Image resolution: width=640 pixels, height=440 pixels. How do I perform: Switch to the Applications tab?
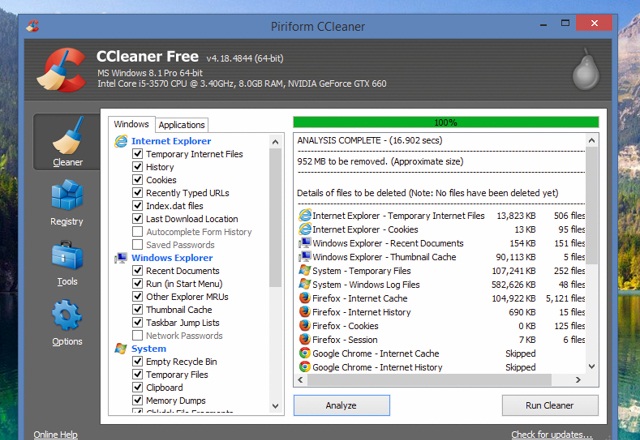[x=181, y=125]
